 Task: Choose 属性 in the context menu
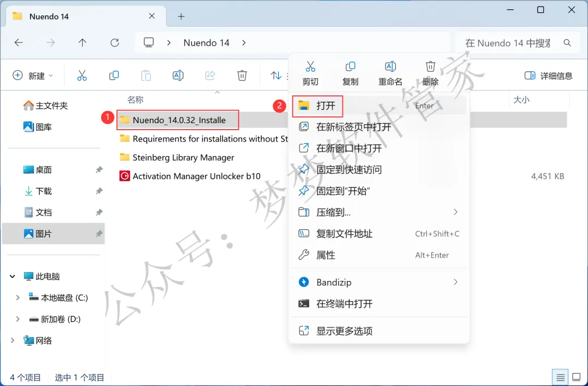(x=379, y=255)
